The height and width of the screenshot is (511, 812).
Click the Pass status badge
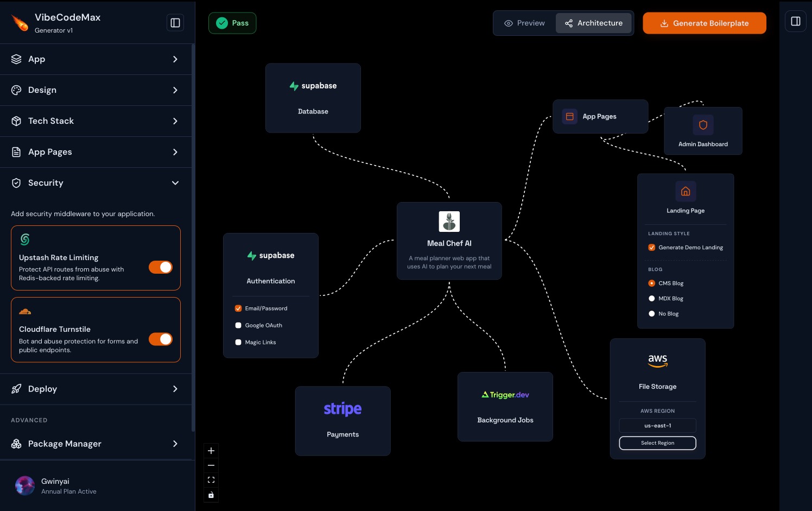pos(232,23)
